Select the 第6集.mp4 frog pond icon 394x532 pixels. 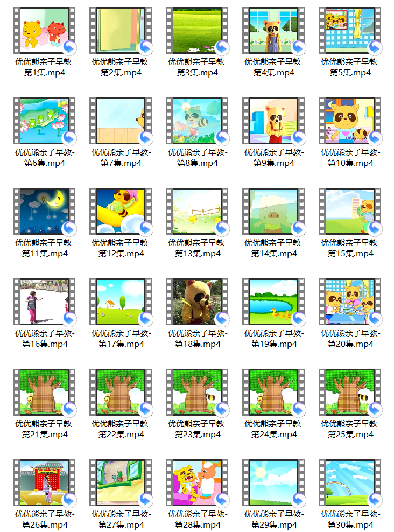click(44, 121)
